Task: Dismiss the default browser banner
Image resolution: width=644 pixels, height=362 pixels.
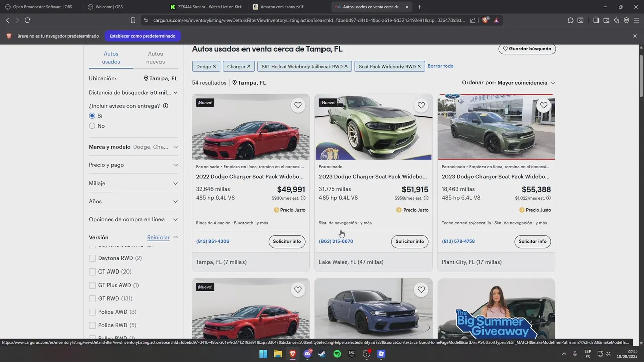Action: tap(635, 36)
